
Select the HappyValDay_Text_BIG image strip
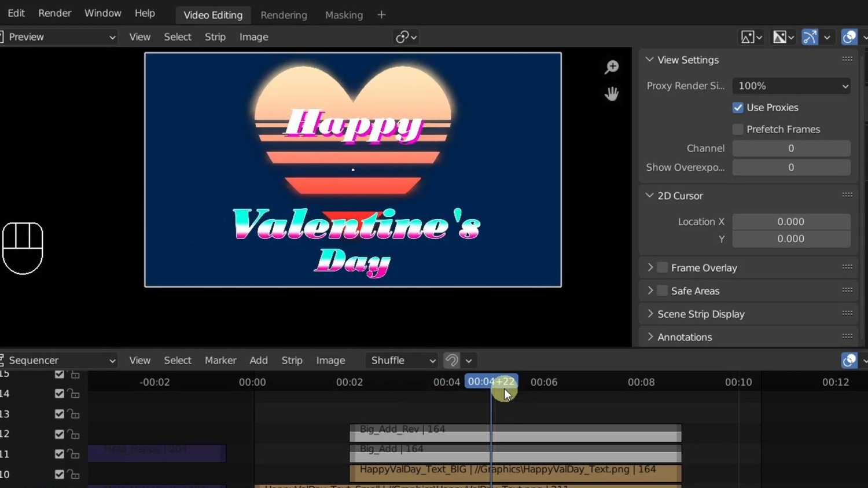pyautogui.click(x=516, y=473)
